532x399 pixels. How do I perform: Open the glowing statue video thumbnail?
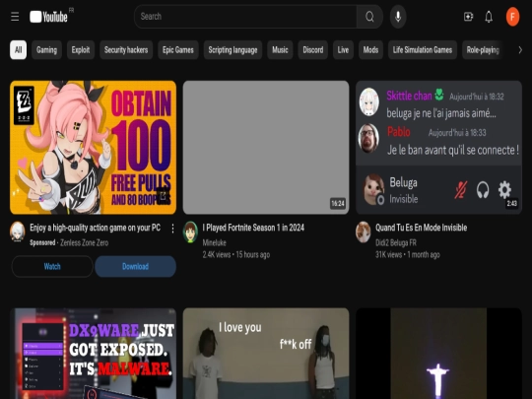438,354
